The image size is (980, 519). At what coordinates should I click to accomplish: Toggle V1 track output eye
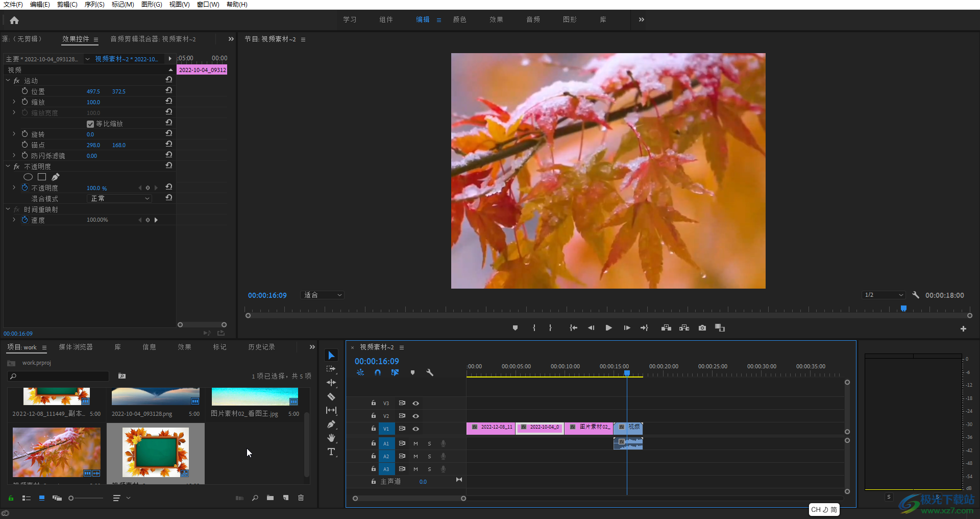click(x=415, y=429)
